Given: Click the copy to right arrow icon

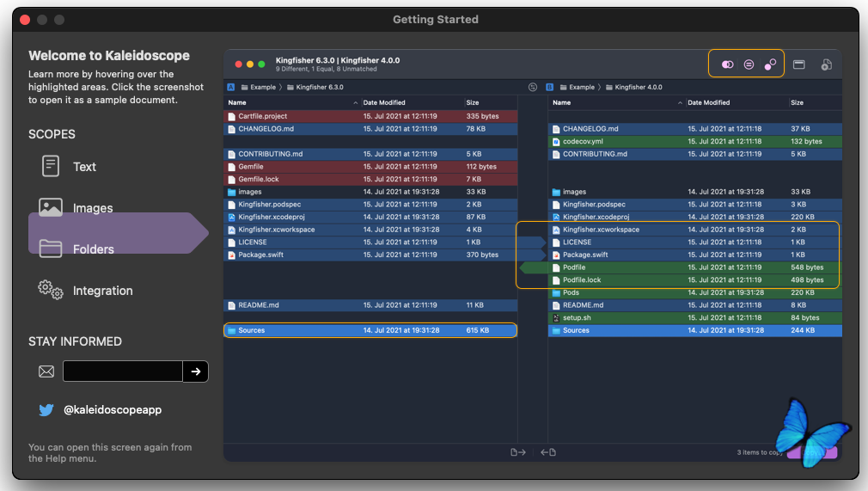Looking at the screenshot, I should pyautogui.click(x=517, y=452).
